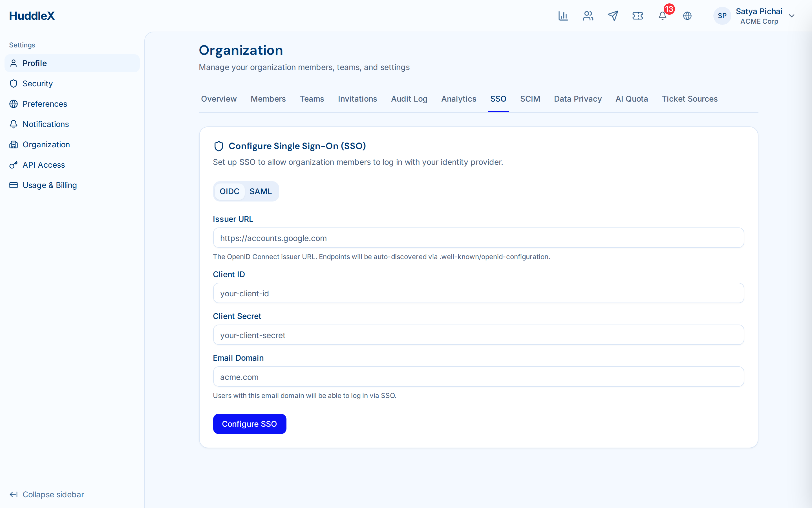Viewport: 812px width, 508px height.
Task: Click the Client Secret field label
Action: pyautogui.click(x=237, y=316)
